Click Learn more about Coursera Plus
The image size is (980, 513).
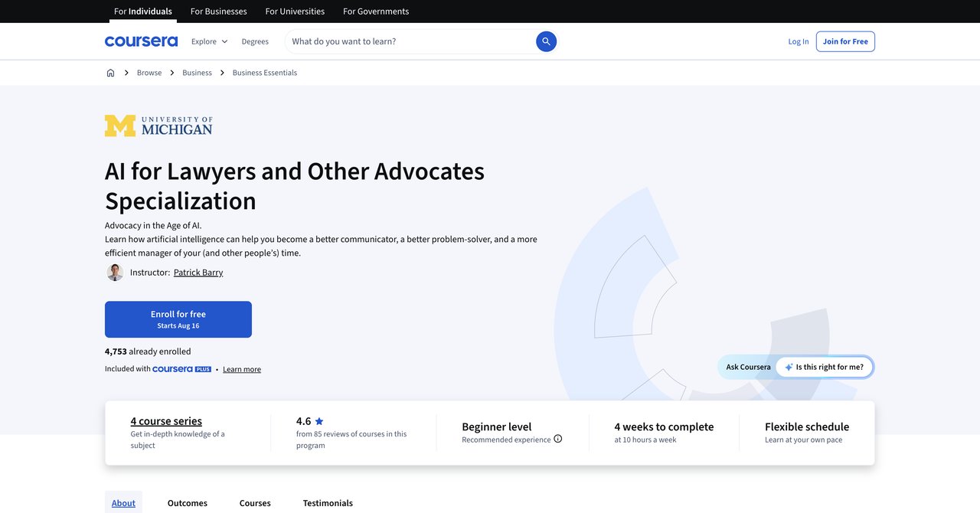coord(242,369)
